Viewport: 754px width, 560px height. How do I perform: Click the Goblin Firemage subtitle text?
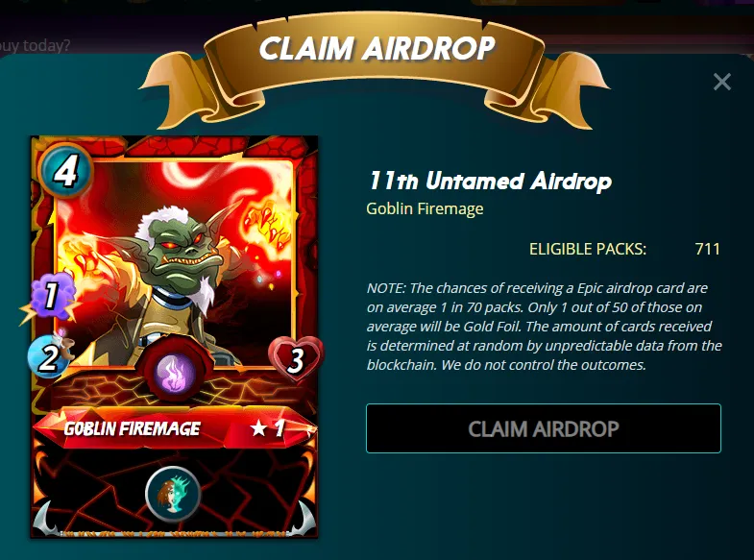pos(425,208)
